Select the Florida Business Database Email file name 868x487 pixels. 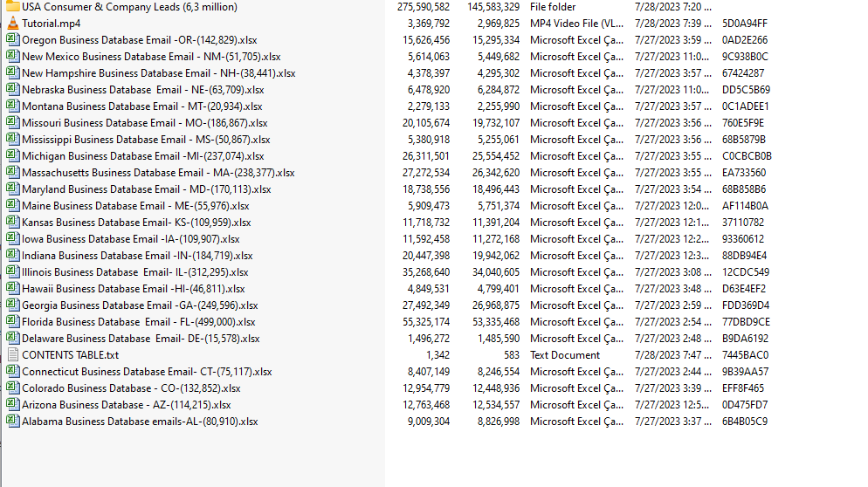[x=138, y=322]
